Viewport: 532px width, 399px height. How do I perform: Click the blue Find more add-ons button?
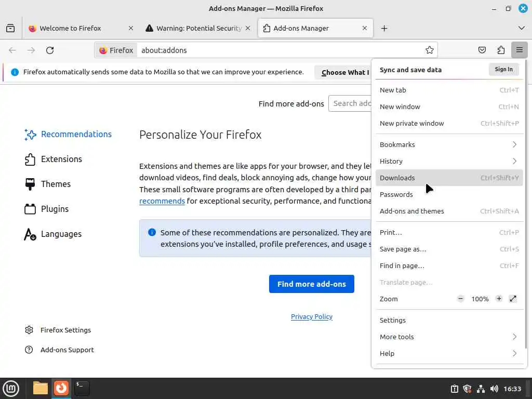(312, 284)
